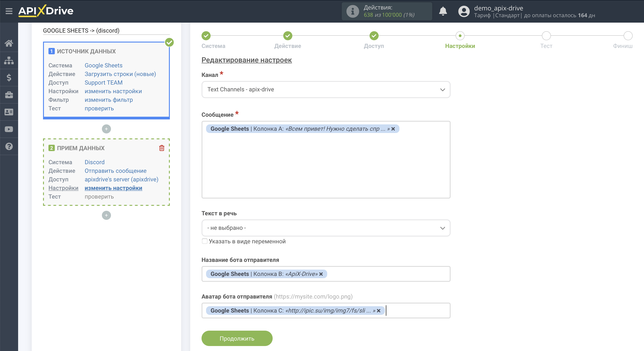The image size is (644, 351).
Task: Expand the Канал dropdown
Action: click(x=326, y=90)
